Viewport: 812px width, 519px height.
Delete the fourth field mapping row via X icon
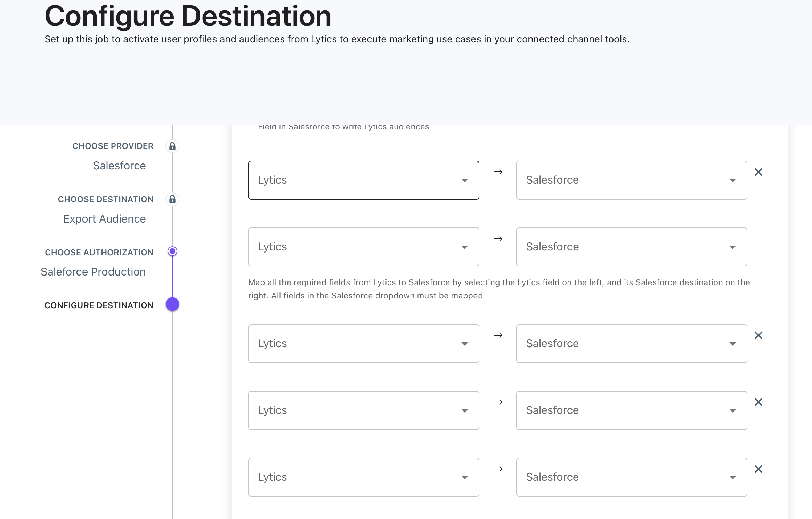pos(758,402)
